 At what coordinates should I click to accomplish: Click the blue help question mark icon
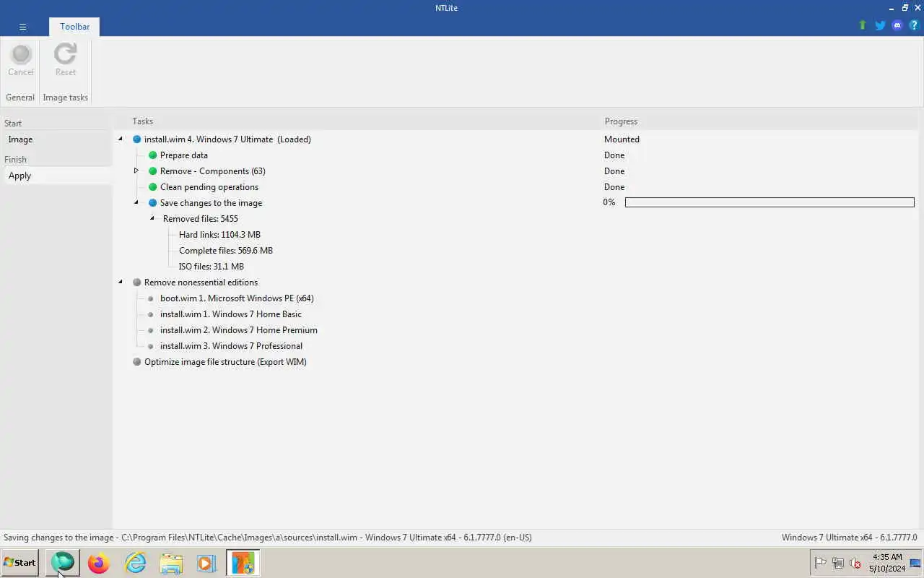click(914, 25)
